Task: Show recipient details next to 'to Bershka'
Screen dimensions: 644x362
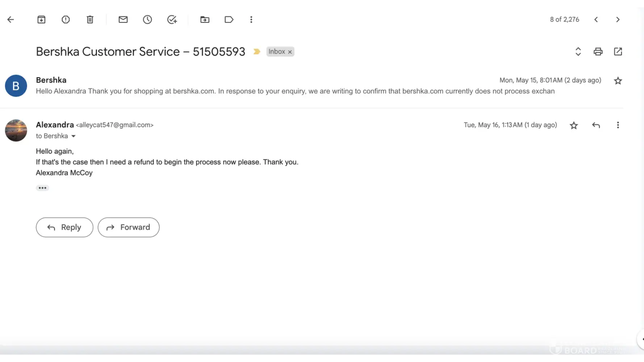Action: [x=74, y=136]
